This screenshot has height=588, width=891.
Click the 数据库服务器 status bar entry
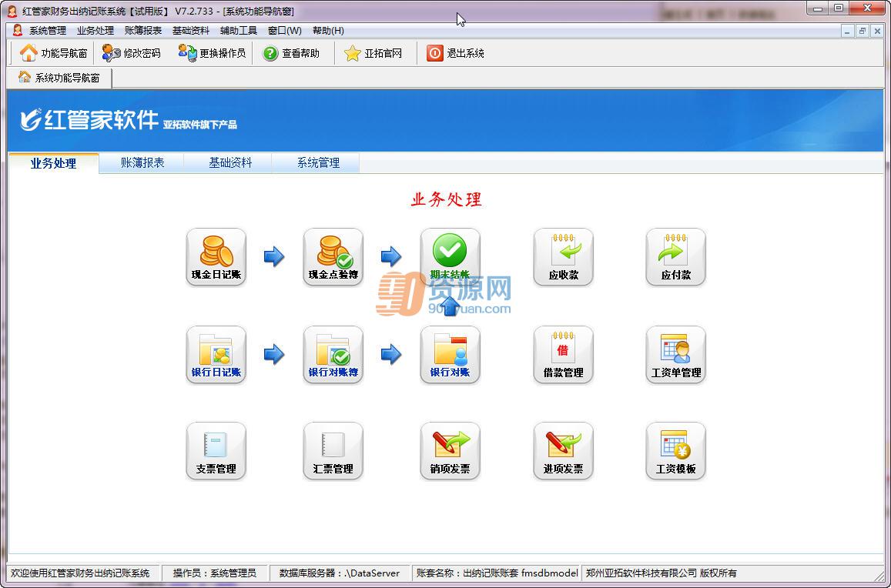[340, 573]
